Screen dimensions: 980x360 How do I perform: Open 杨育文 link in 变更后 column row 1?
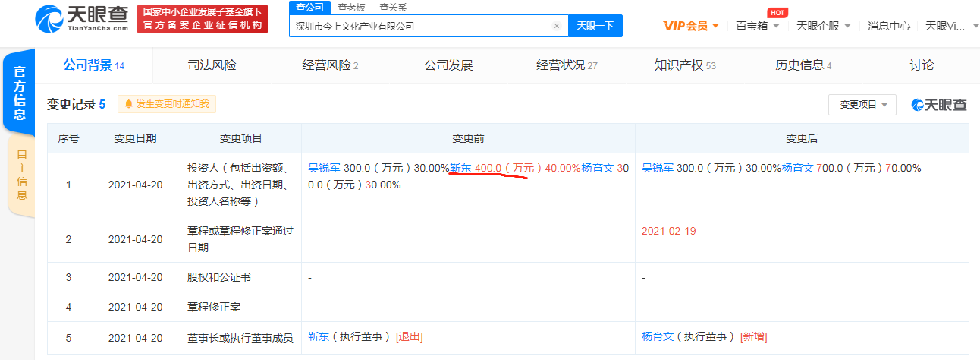pos(798,168)
